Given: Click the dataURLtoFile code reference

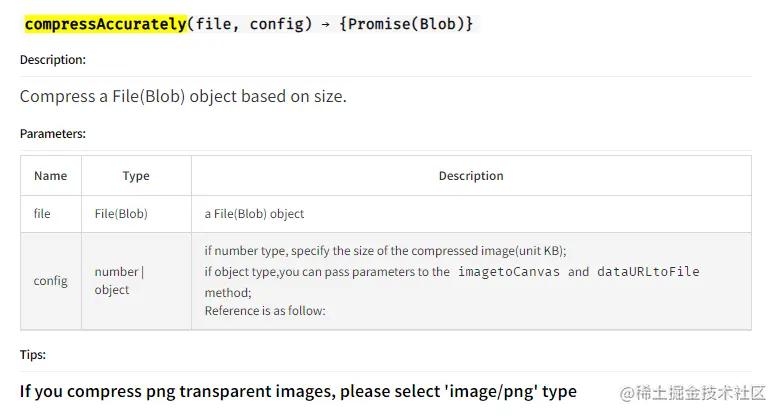Looking at the screenshot, I should pos(648,272).
